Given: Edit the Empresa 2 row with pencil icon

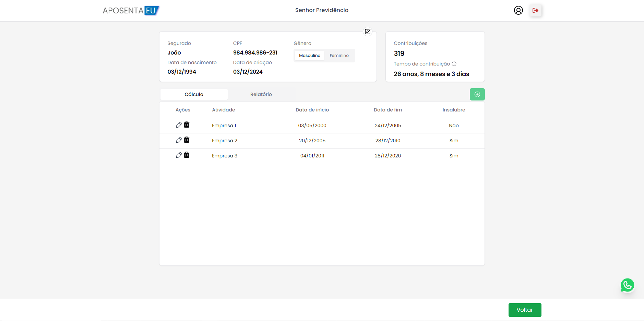Looking at the screenshot, I should (x=179, y=140).
